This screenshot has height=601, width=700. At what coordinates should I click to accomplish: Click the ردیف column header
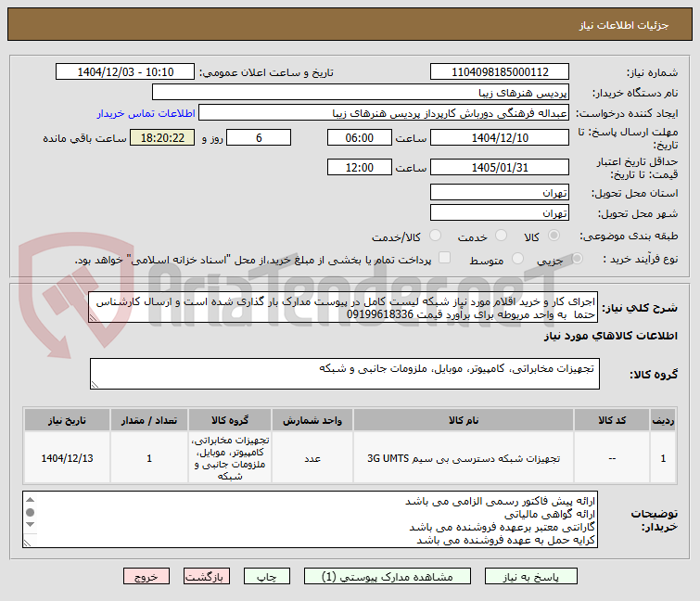click(x=663, y=420)
